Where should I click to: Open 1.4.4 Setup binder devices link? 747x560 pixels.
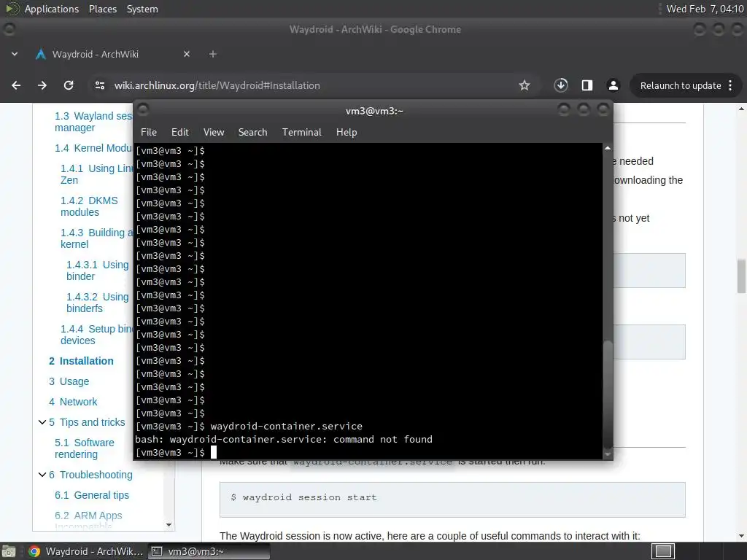[x=97, y=335]
